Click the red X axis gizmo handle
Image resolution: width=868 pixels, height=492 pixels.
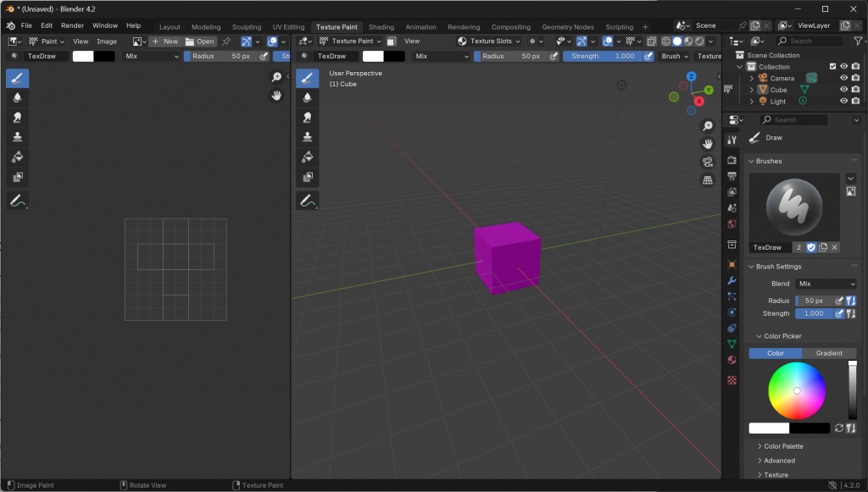699,101
